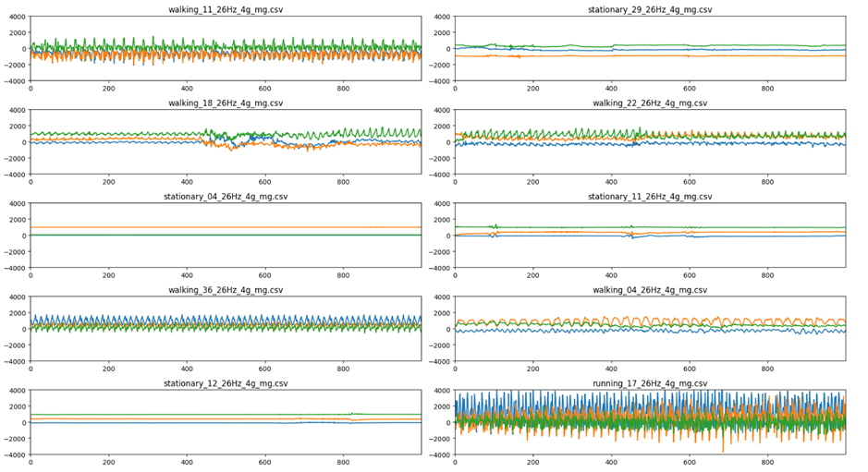Click the stationary_12_26Hz_4g_mg.csv title

226,383
